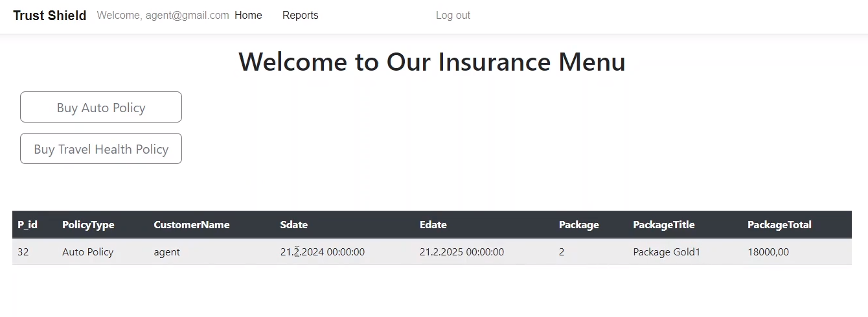
Task: Click the Auto Policy cell in table
Action: click(x=87, y=252)
